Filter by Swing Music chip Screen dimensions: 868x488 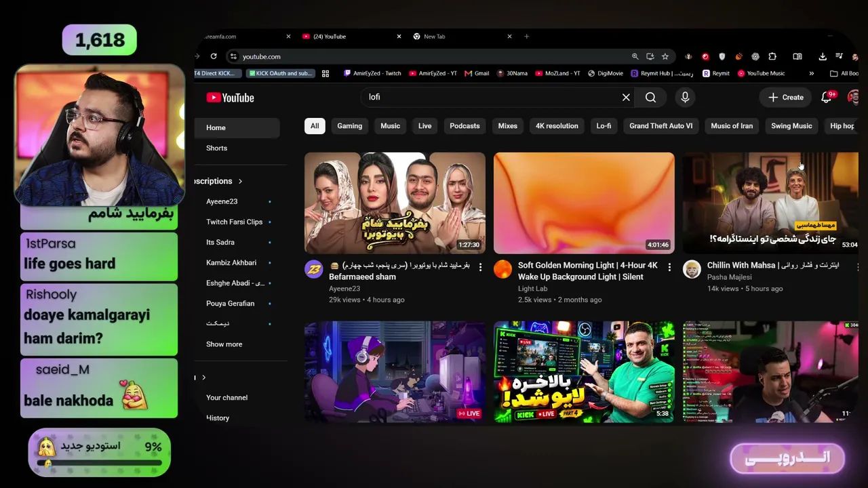791,126
